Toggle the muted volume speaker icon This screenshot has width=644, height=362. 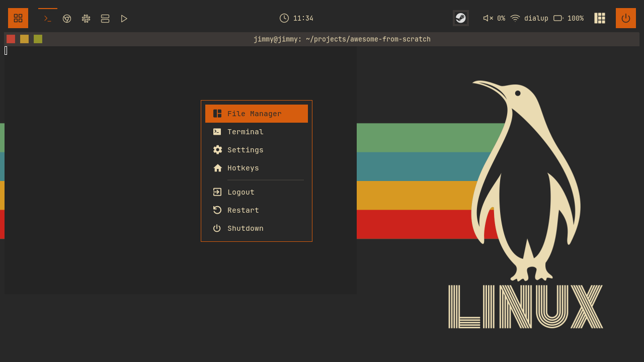(x=488, y=18)
